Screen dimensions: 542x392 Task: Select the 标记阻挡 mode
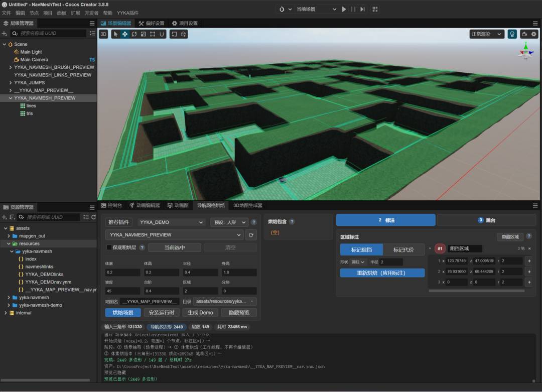(361, 249)
